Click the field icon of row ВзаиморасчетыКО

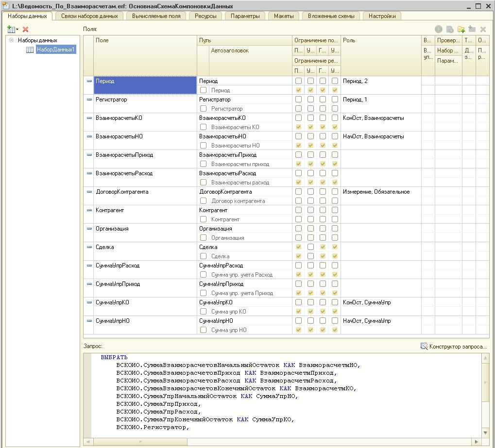coord(89,118)
